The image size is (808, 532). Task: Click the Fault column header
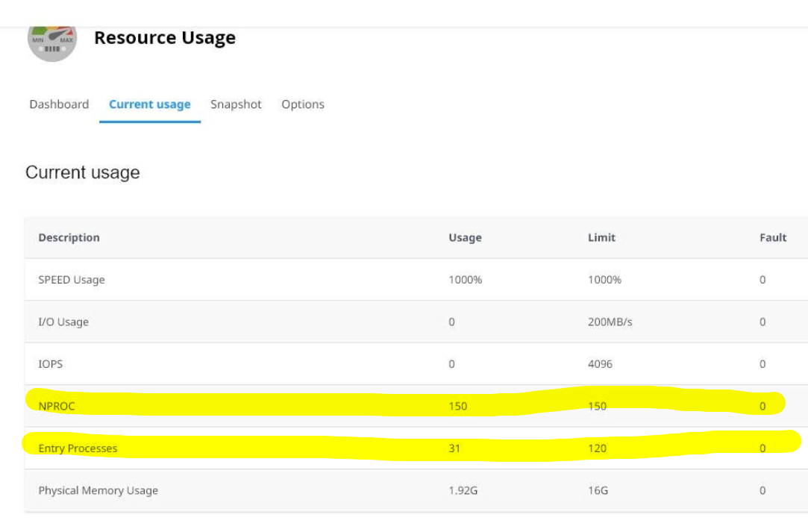pyautogui.click(x=773, y=237)
